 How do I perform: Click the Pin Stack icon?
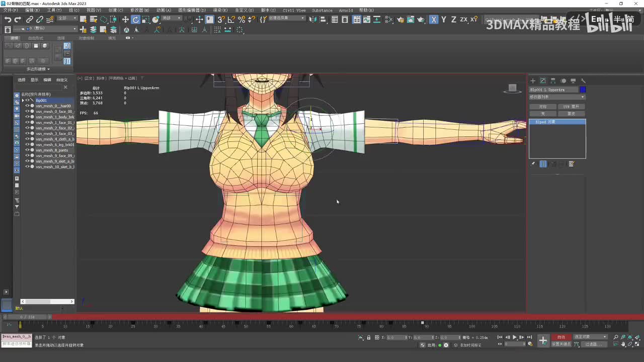pos(533,164)
